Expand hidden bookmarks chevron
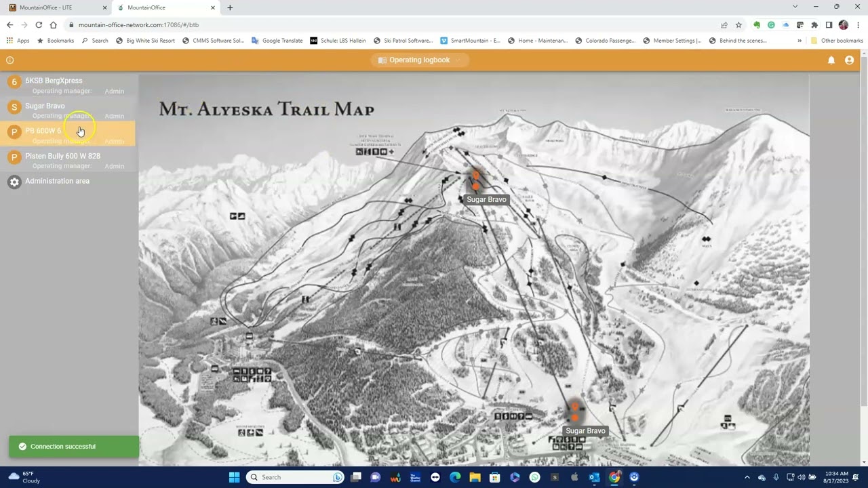The width and height of the screenshot is (868, 488). tap(800, 41)
